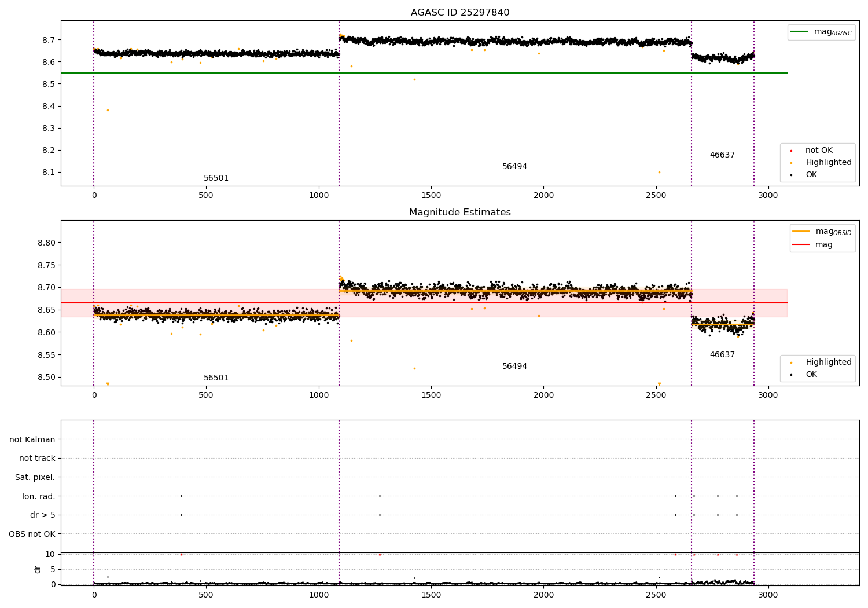Image resolution: width=868 pixels, height=608 pixels.
Task: Click the 8.5 y-tick label in the top plot
Action: coord(48,85)
